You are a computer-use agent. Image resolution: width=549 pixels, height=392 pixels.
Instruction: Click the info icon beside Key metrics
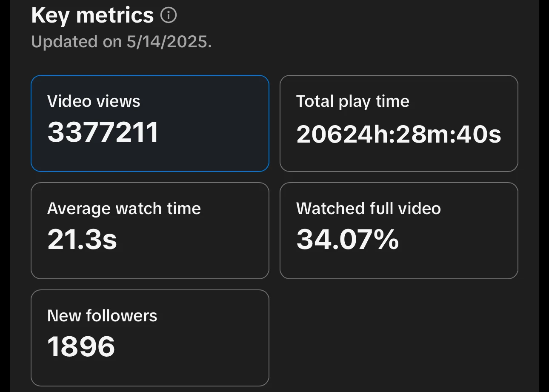(168, 16)
